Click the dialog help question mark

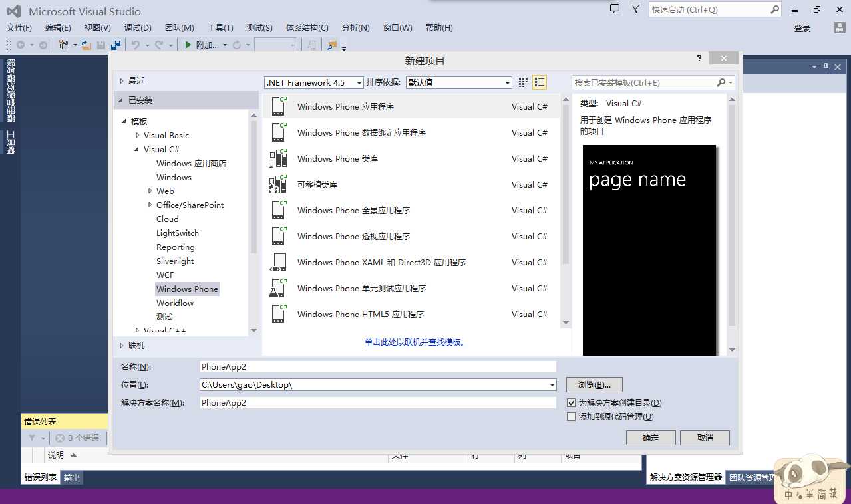point(699,59)
